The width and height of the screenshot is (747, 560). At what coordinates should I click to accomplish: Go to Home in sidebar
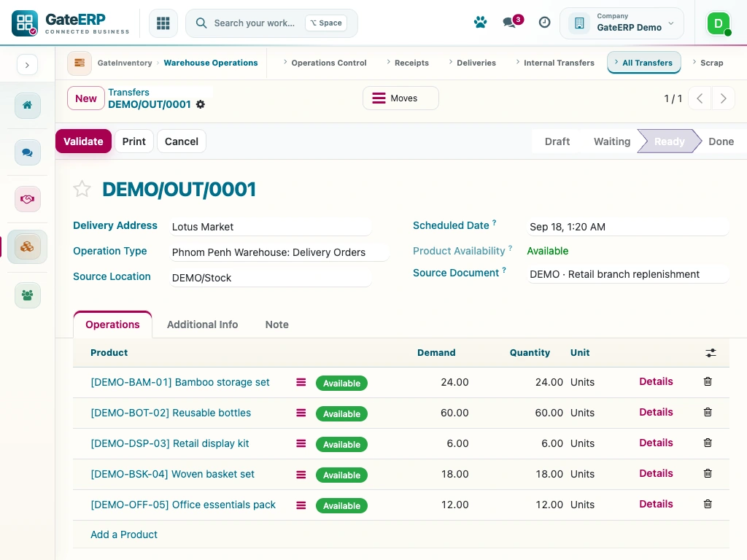tap(27, 105)
